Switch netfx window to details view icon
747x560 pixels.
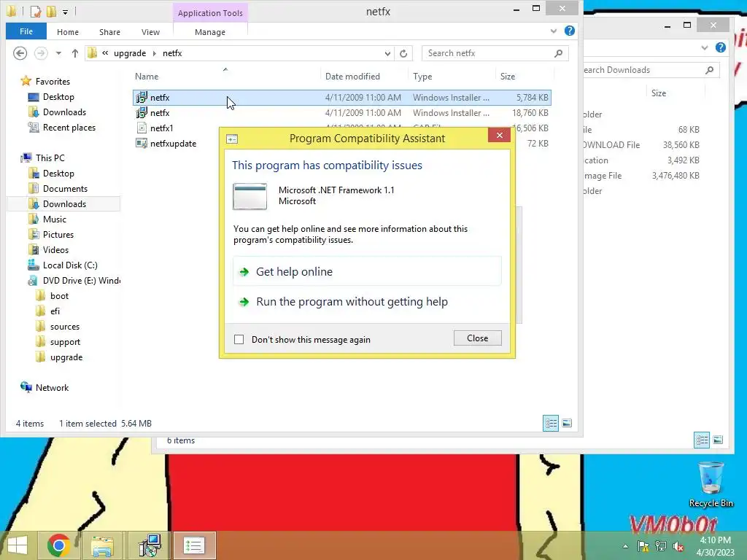551,423
